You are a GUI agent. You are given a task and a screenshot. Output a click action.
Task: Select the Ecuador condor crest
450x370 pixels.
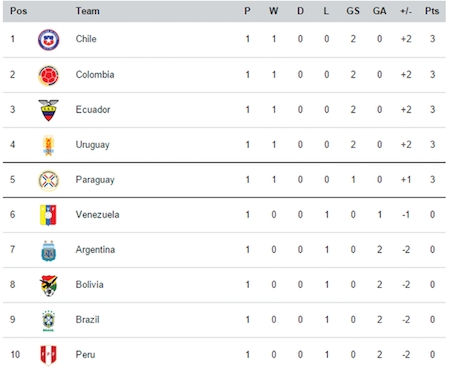click(48, 110)
